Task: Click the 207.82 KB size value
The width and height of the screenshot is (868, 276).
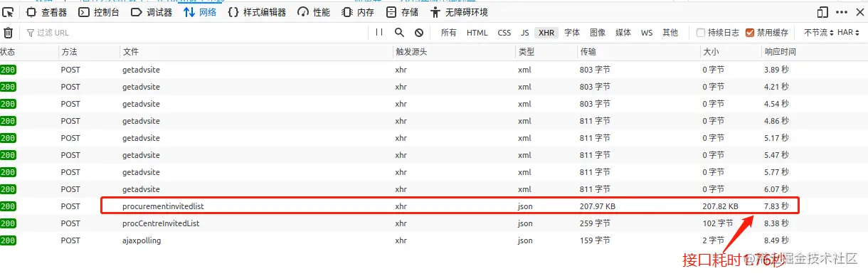Action: click(720, 206)
